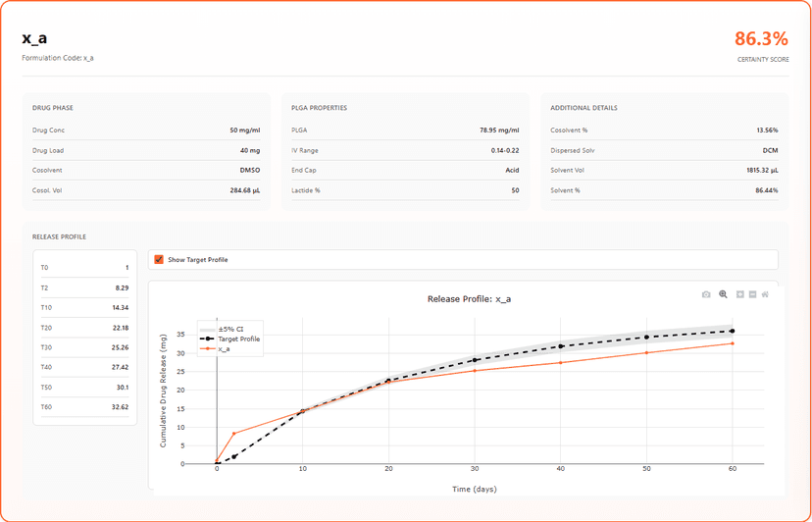
Task: Untick the Show Target Profile checkbox
Action: [x=159, y=260]
